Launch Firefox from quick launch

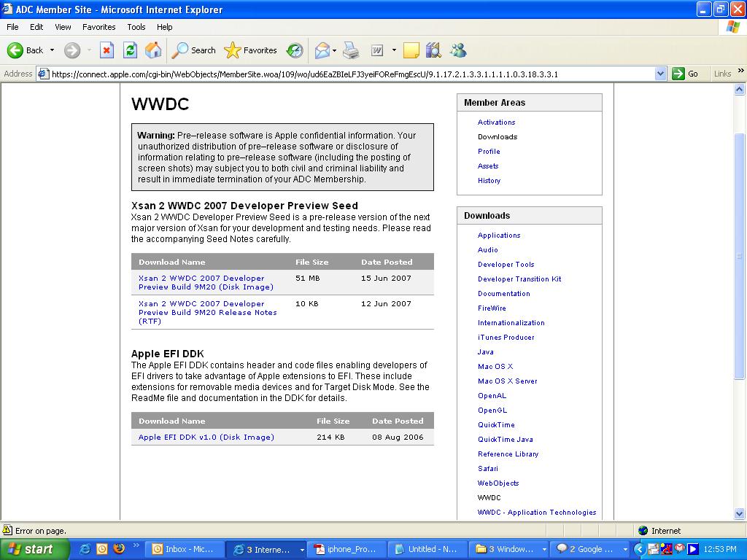pyautogui.click(x=119, y=548)
